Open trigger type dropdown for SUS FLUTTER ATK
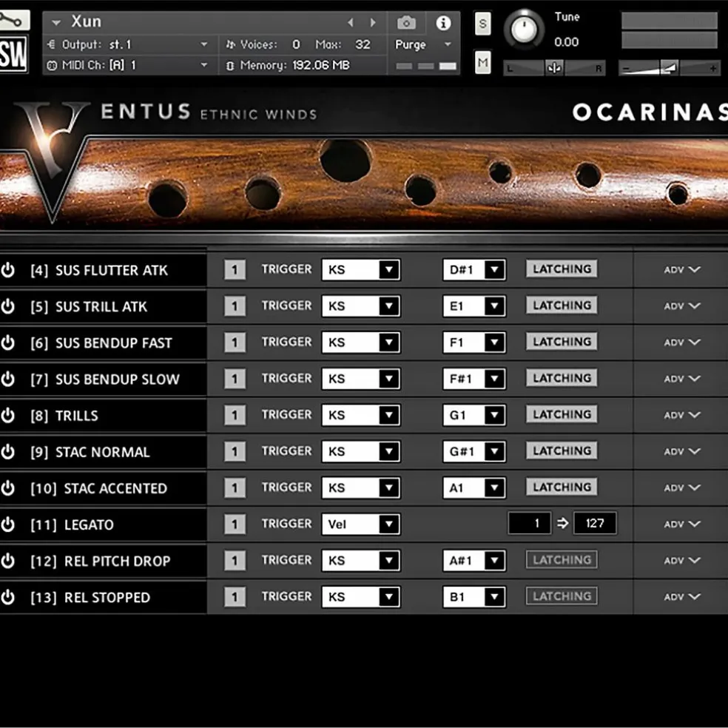This screenshot has width=728, height=728. click(361, 269)
